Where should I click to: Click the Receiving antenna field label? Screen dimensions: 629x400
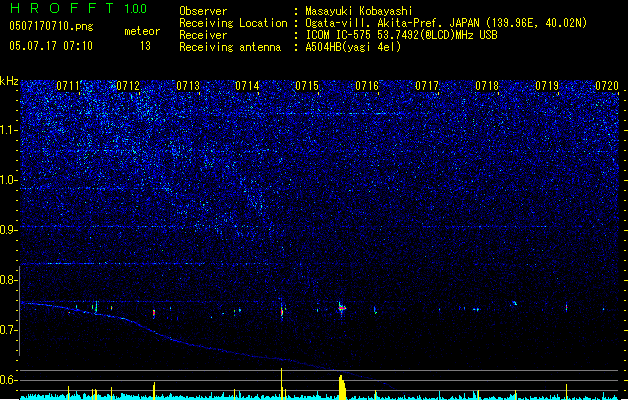tap(230, 47)
